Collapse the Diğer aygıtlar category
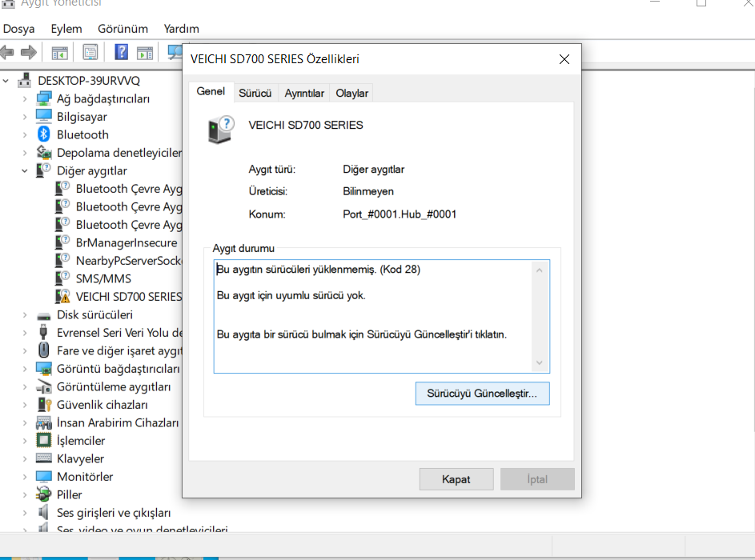Image resolution: width=755 pixels, height=560 pixels. (25, 170)
